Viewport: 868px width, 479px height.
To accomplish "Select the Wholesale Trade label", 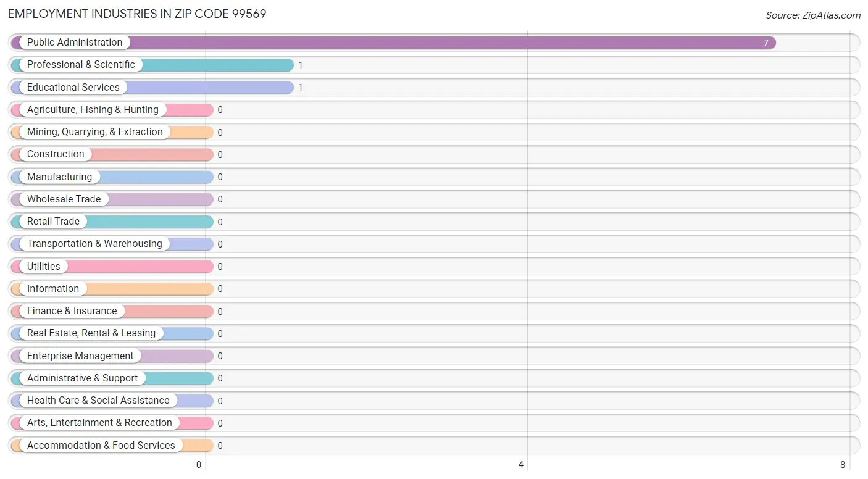I will click(64, 199).
